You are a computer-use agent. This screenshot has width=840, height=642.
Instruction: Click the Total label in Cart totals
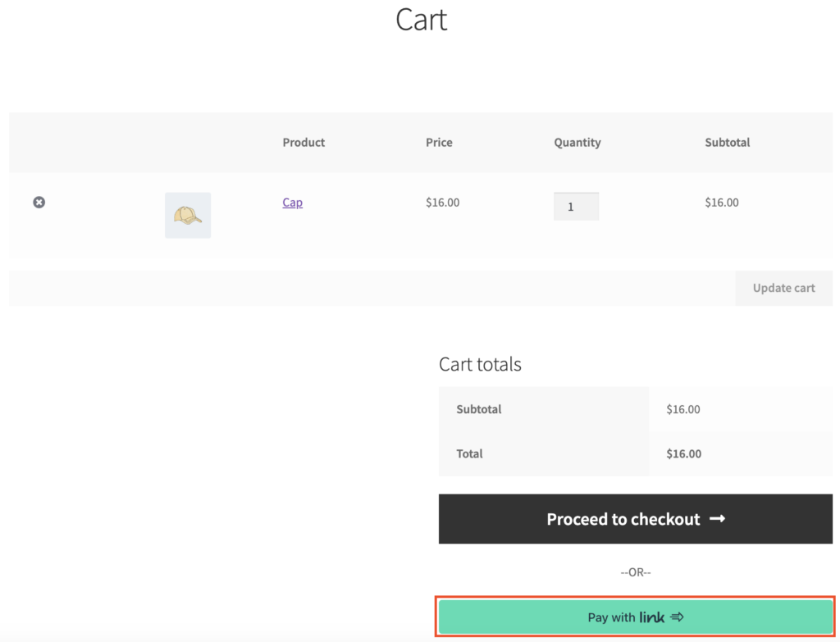(x=469, y=453)
